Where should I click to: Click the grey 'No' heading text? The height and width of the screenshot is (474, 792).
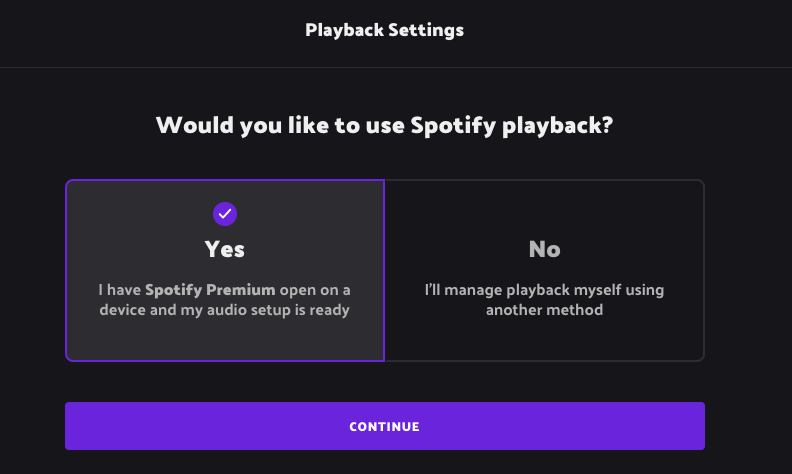point(544,249)
